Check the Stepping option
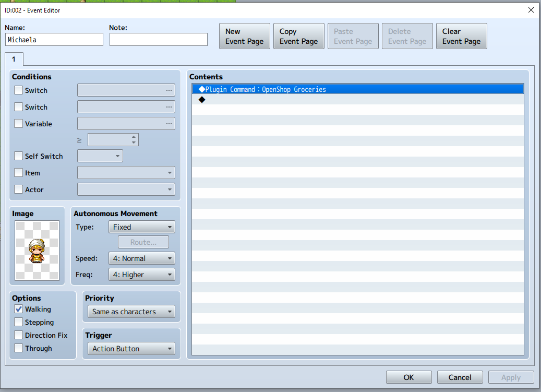The height and width of the screenshot is (392, 541). click(19, 322)
